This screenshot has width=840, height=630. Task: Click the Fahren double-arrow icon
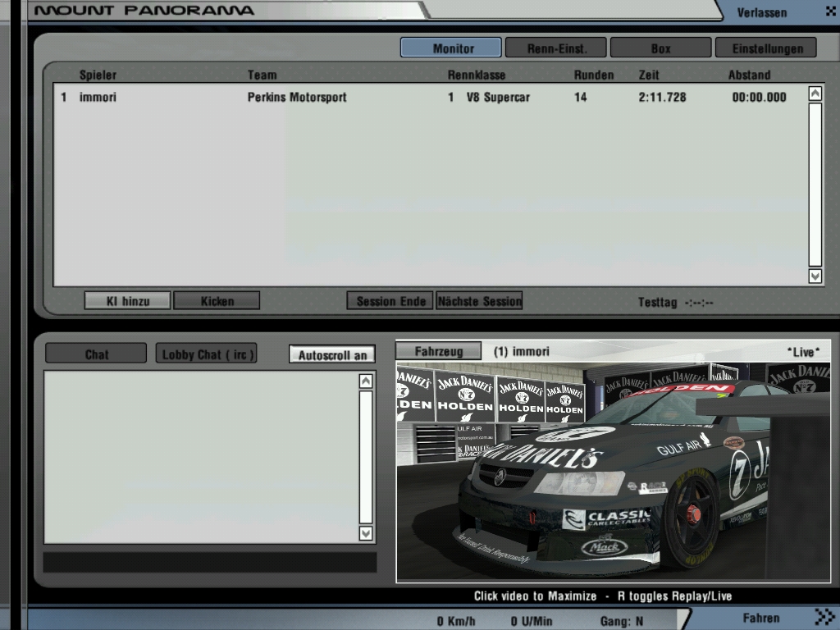(825, 617)
